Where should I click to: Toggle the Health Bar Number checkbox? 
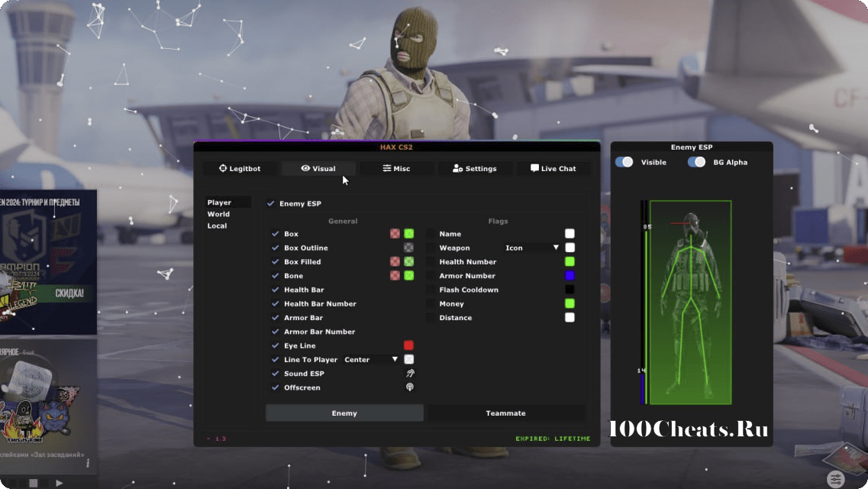click(275, 303)
